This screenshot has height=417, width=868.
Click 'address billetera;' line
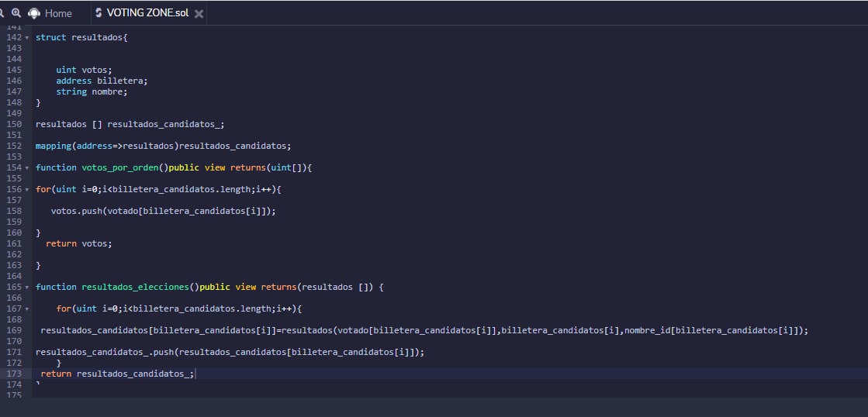click(102, 81)
